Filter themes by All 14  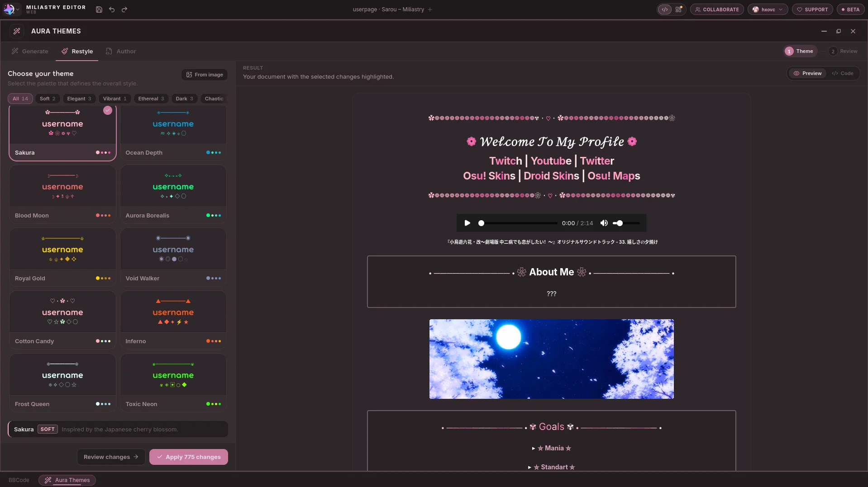coord(20,99)
